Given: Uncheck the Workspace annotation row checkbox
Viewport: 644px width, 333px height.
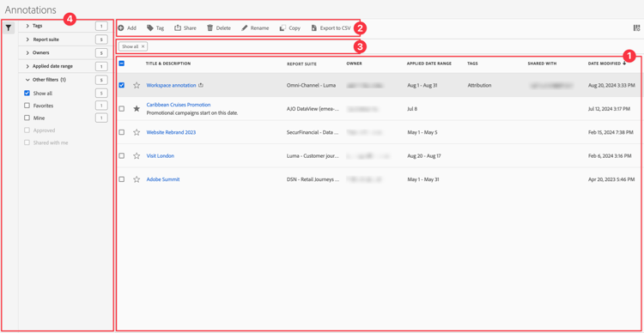Looking at the screenshot, I should click(x=122, y=86).
